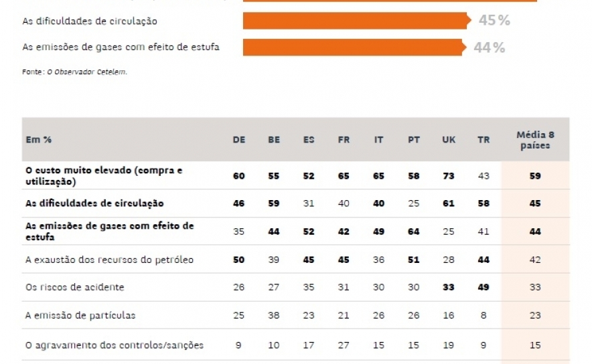Click the ES column header

click(x=309, y=140)
